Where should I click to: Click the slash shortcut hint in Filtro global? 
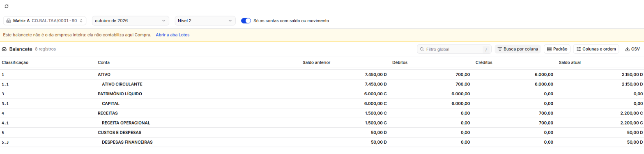point(486,49)
